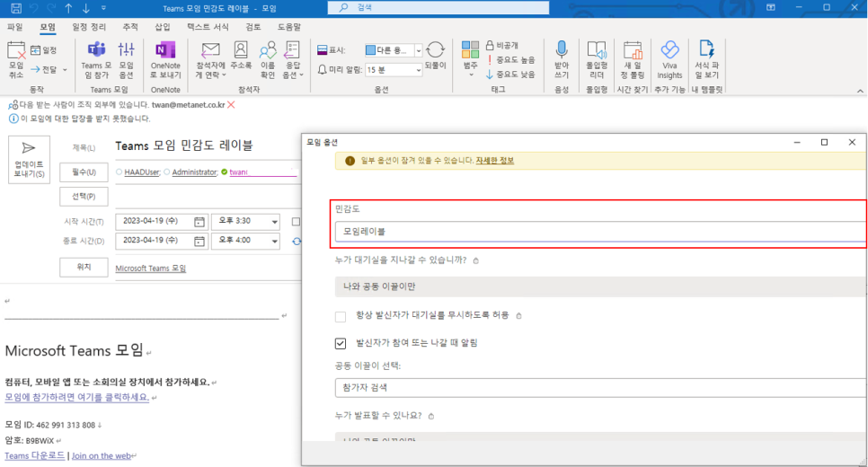
Task: Click the Save icon in title bar
Action: [16, 8]
